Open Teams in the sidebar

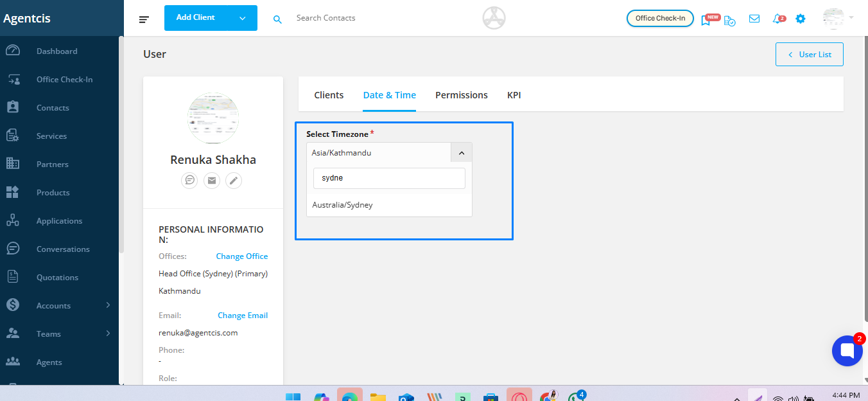point(49,334)
